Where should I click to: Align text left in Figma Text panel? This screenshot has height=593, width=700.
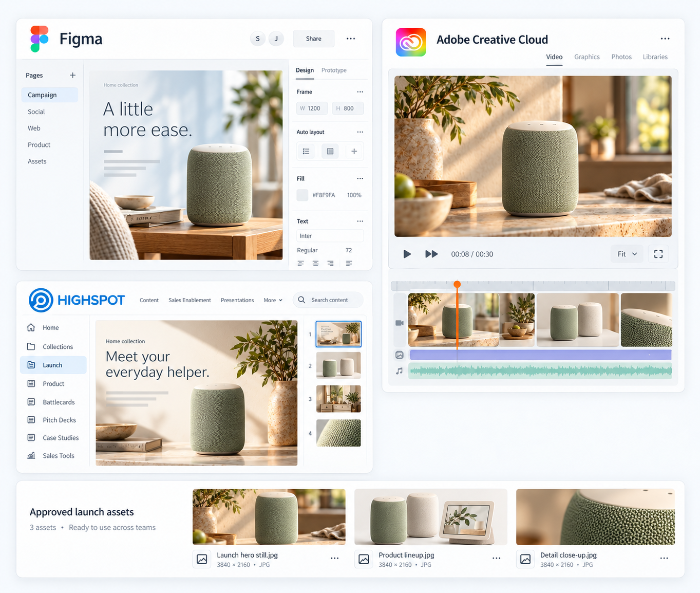pyautogui.click(x=301, y=263)
